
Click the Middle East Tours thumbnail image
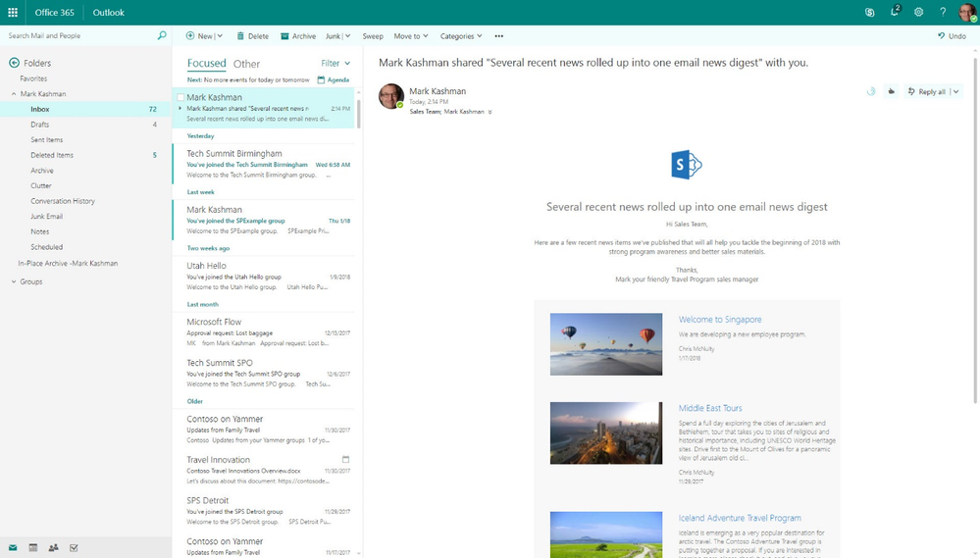click(x=605, y=433)
